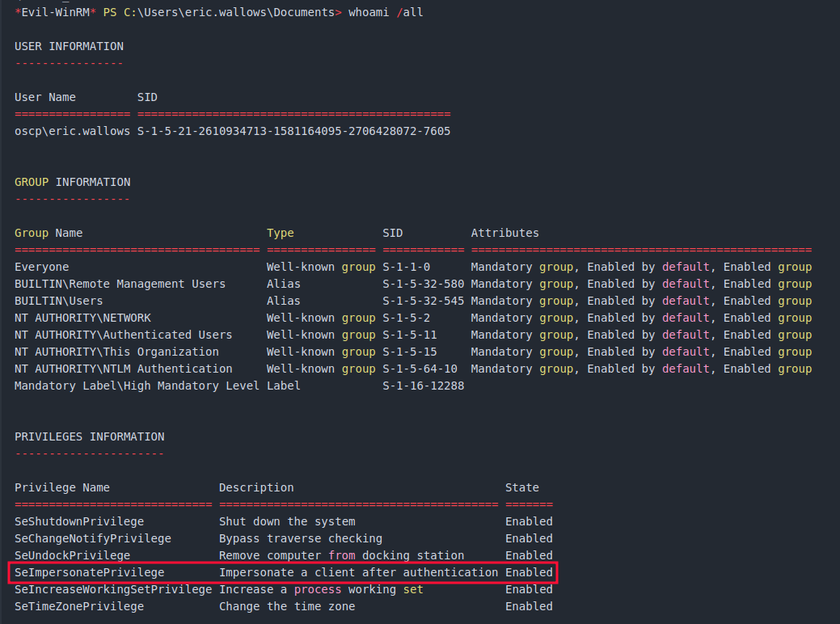This screenshot has width=840, height=624.
Task: Select the BUILTIN\Remote Management Users row
Action: pyautogui.click(x=120, y=284)
